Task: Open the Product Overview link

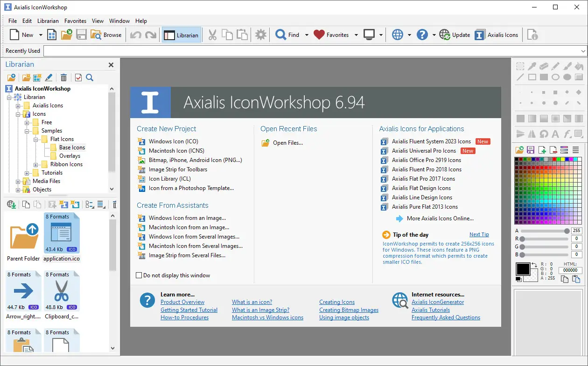Action: coord(182,302)
